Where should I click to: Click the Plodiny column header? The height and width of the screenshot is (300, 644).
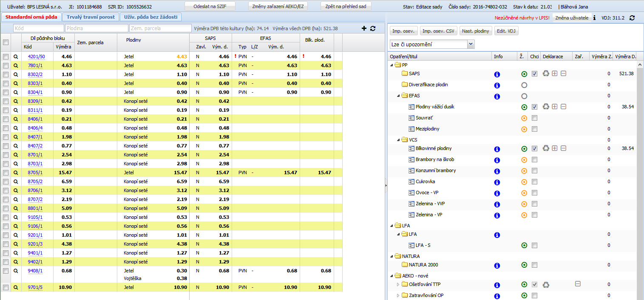pos(152,42)
